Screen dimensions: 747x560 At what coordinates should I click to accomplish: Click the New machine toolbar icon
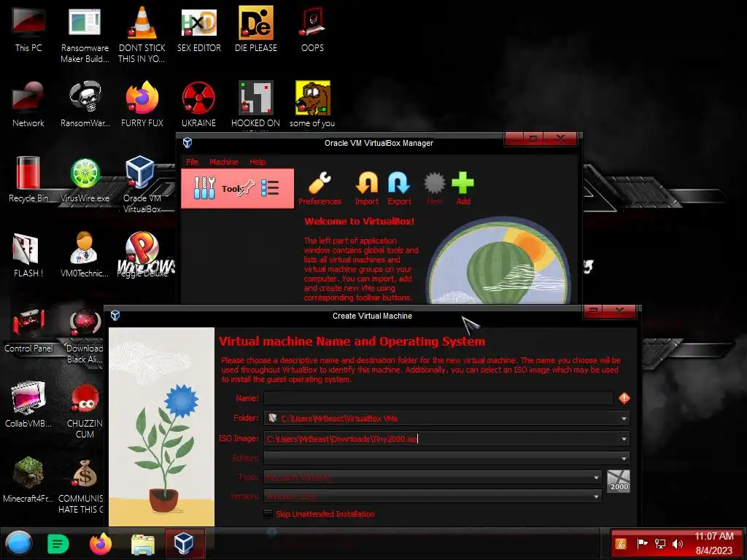(435, 188)
